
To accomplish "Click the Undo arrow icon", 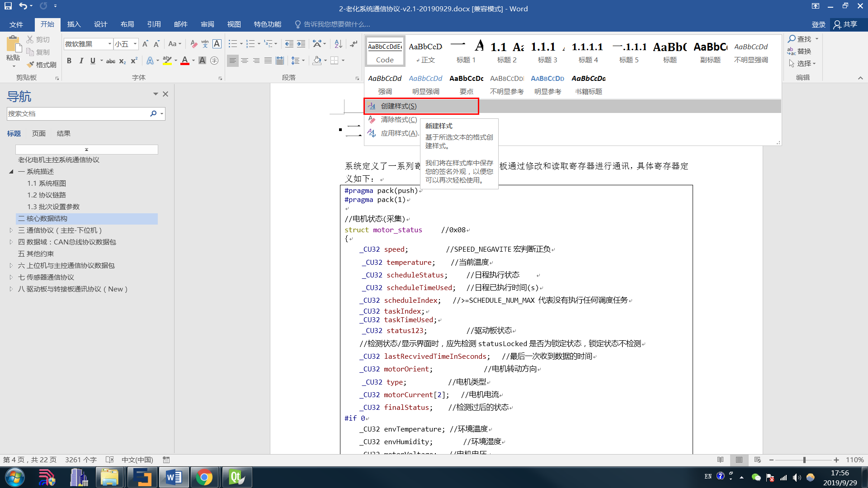I will (23, 6).
